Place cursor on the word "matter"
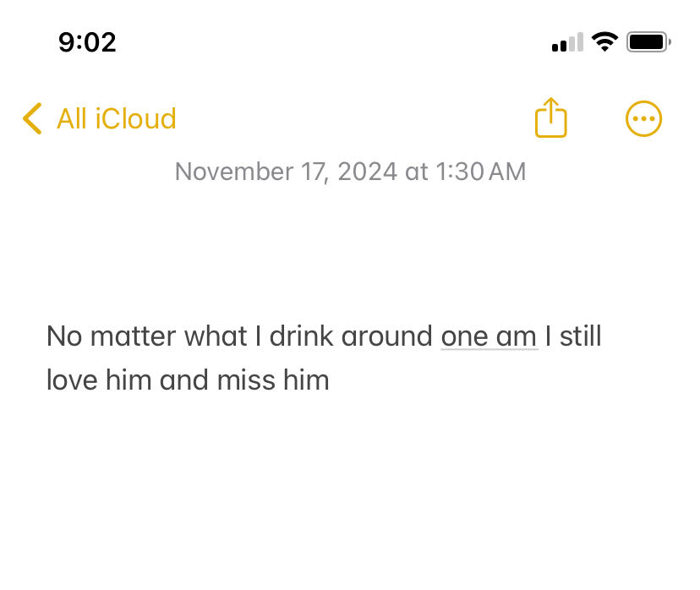Viewport: 700px width, 590px height. click(133, 336)
